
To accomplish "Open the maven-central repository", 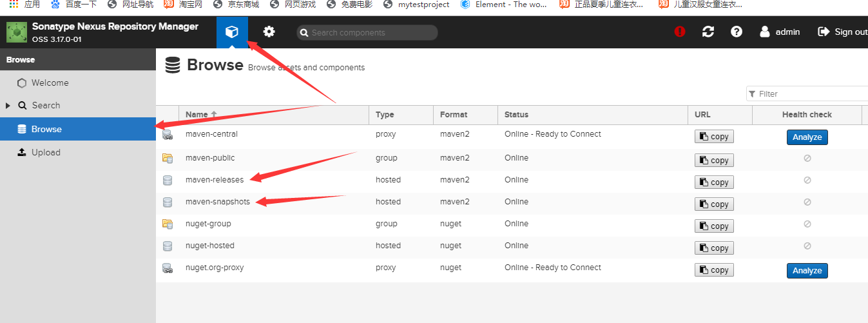I will point(211,134).
